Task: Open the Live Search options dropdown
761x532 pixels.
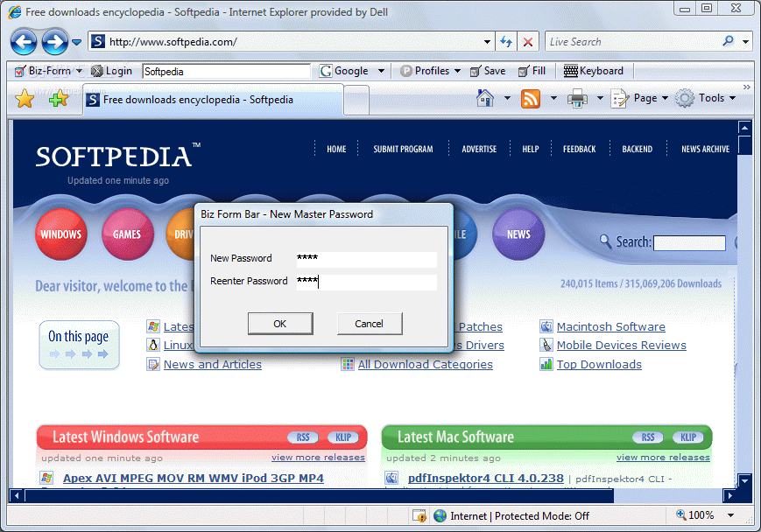Action: [746, 42]
